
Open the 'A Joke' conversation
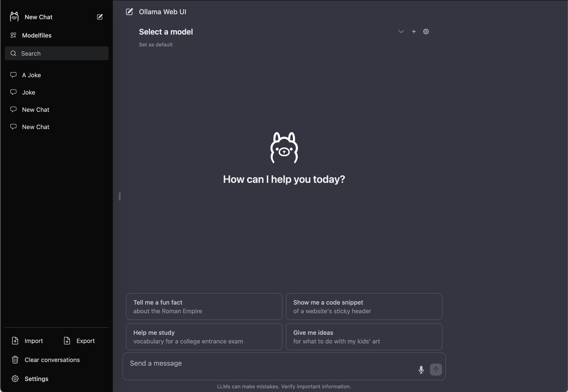57,75
